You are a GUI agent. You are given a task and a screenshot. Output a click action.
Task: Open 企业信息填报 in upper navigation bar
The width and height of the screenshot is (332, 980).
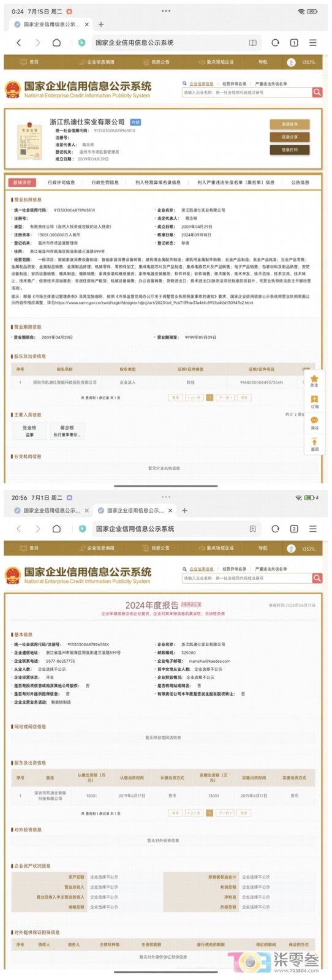97,62
